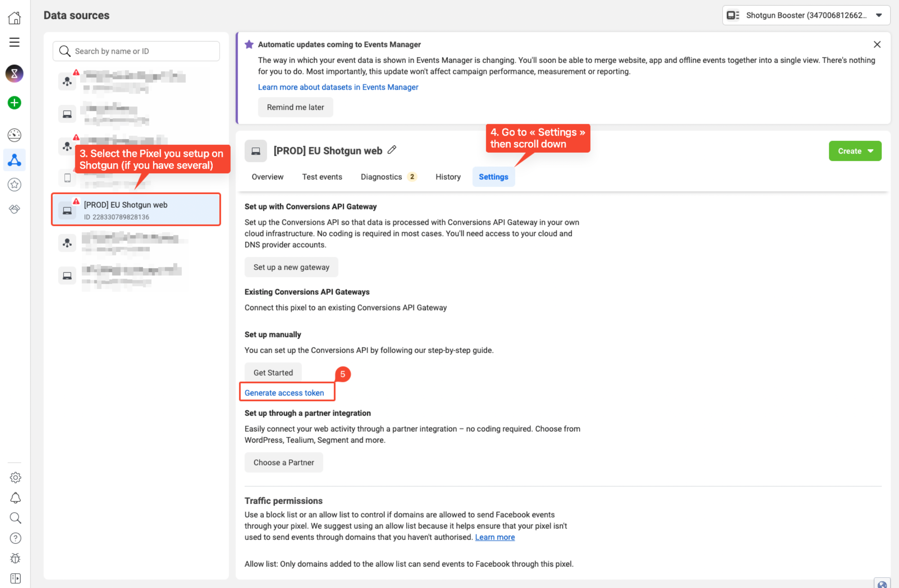
Task: Expand the green Create dropdown button
Action: point(855,151)
